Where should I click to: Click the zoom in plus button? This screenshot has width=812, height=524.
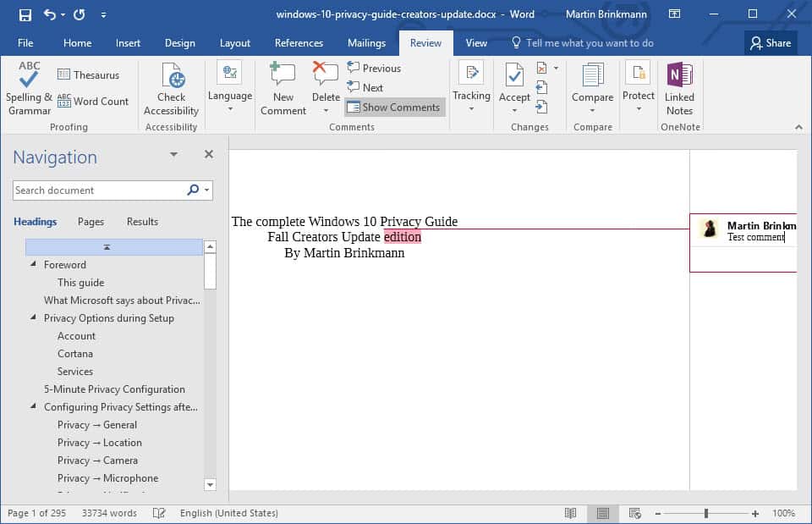[755, 514]
